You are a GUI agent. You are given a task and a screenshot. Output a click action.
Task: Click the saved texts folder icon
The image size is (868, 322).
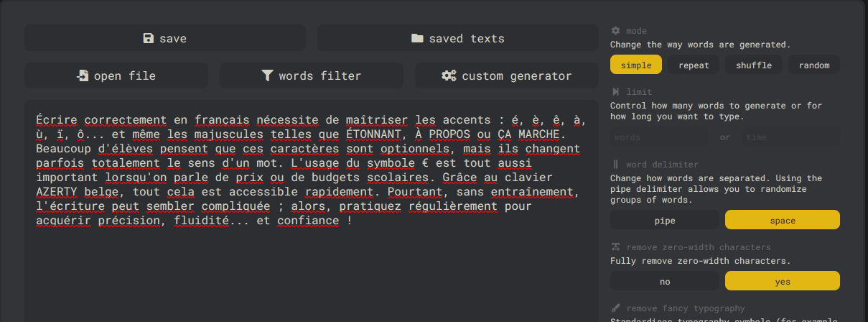point(417,38)
